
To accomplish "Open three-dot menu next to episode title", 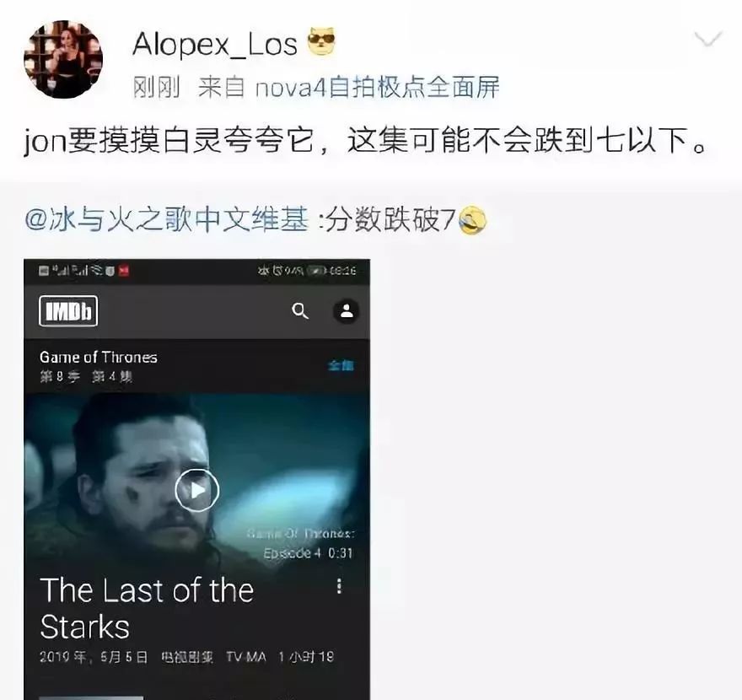I will tap(339, 586).
